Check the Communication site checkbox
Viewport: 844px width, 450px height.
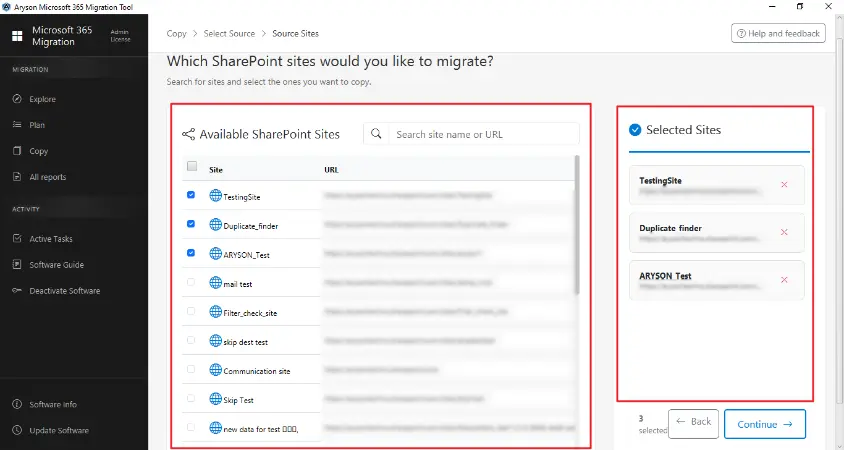coord(191,369)
